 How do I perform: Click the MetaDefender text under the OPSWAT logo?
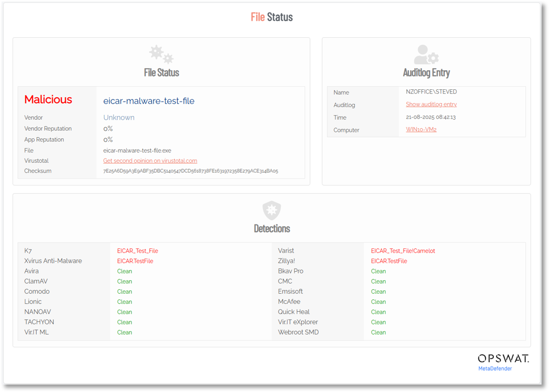pyautogui.click(x=495, y=369)
